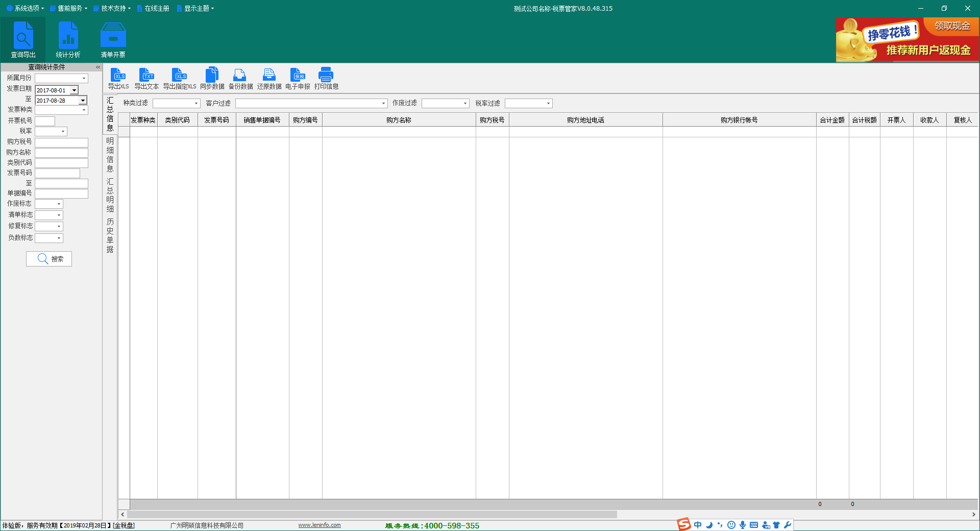
Task: Open the 统计分析 module
Action: [x=68, y=40]
